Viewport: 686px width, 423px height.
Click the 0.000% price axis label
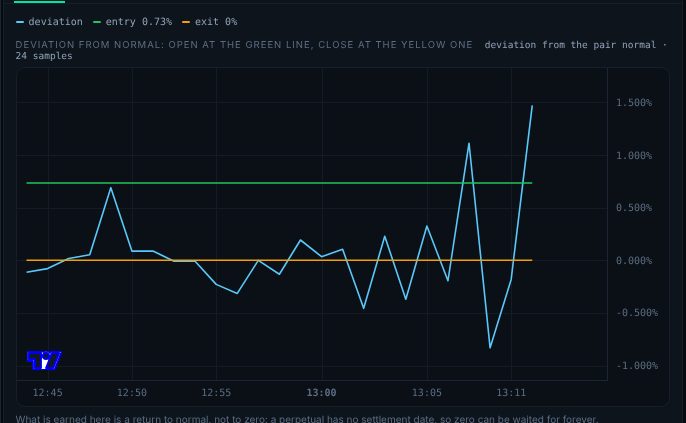pos(634,261)
